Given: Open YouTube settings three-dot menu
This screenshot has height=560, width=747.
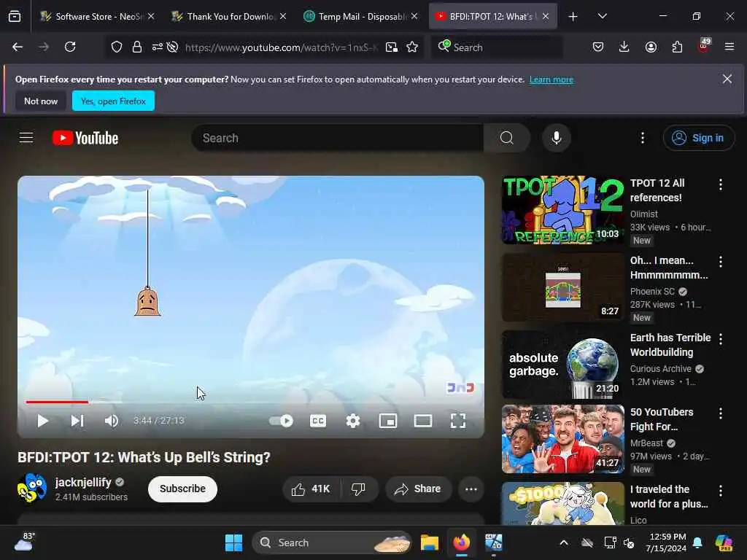Looking at the screenshot, I should (643, 138).
